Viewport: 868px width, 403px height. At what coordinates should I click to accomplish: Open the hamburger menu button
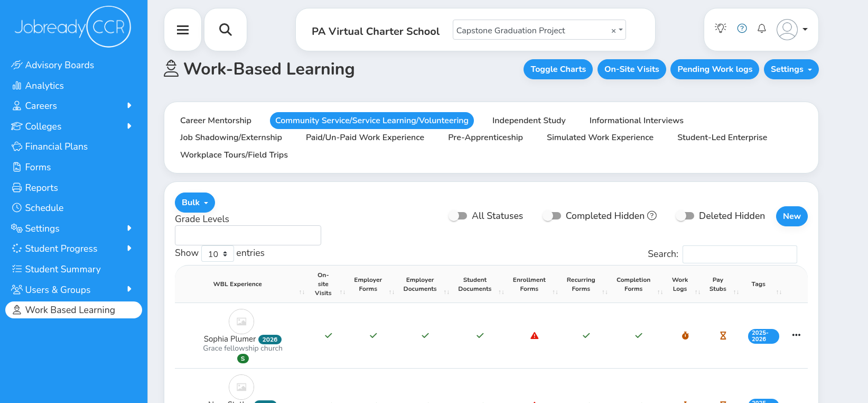(x=183, y=30)
